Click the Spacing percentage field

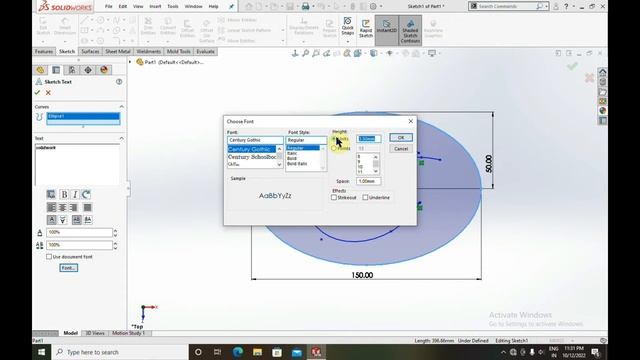(x=79, y=245)
